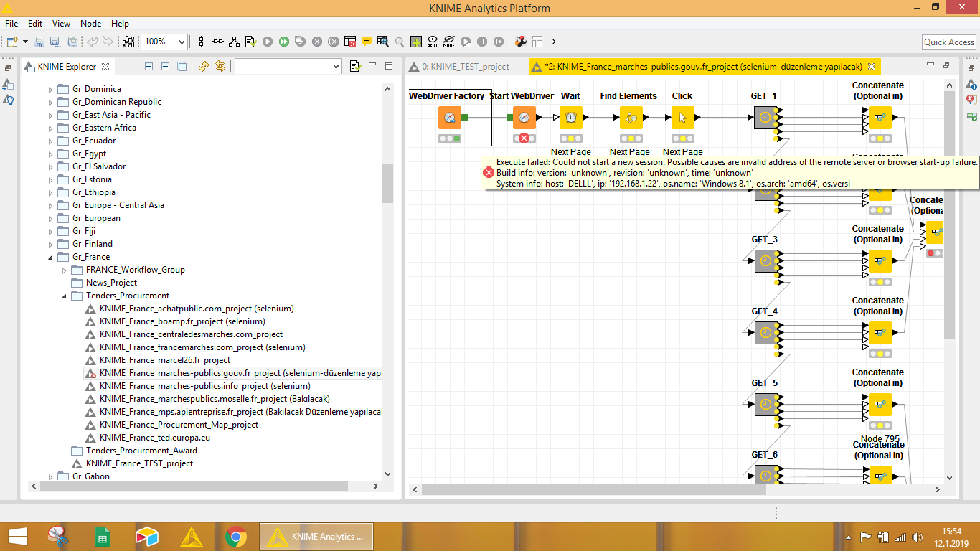Screen dimensions: 980x551
Task: Select the Tenders_Procurement_Award folder
Action: click(141, 451)
